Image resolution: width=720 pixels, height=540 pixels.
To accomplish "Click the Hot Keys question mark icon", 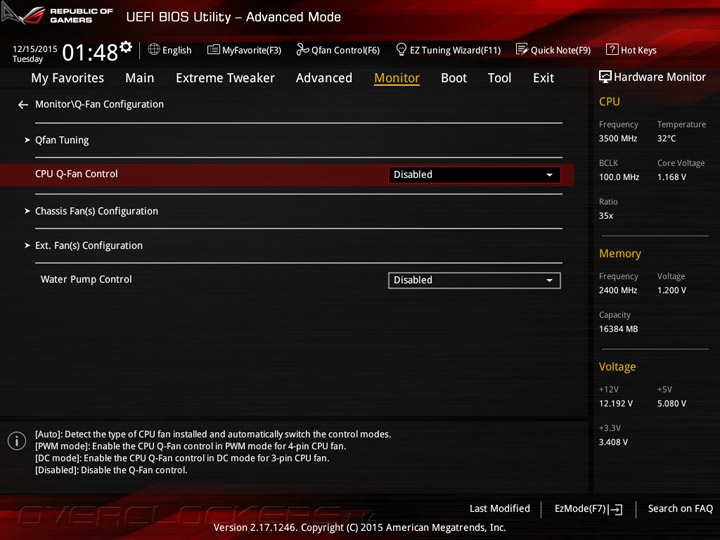I will pos(612,50).
